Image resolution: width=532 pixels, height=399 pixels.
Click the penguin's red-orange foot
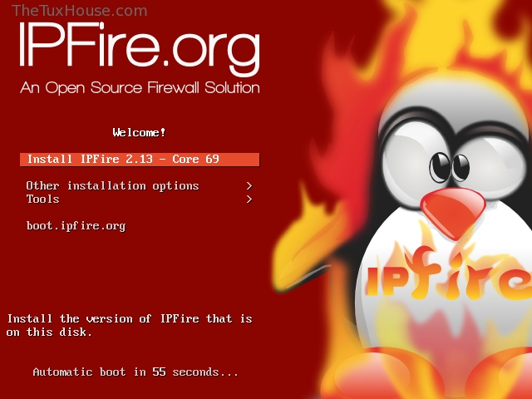382,375
